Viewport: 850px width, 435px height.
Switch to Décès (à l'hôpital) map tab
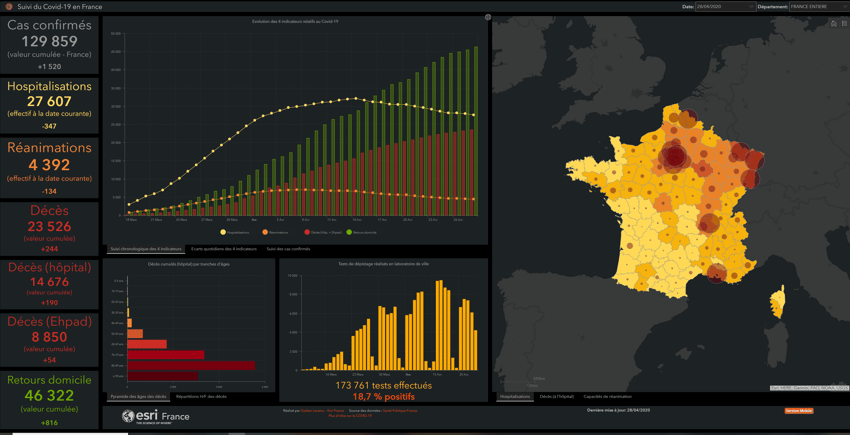point(558,396)
